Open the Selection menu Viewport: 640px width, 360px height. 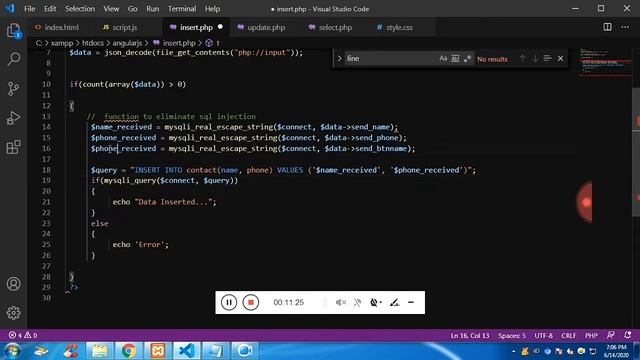tap(80, 9)
